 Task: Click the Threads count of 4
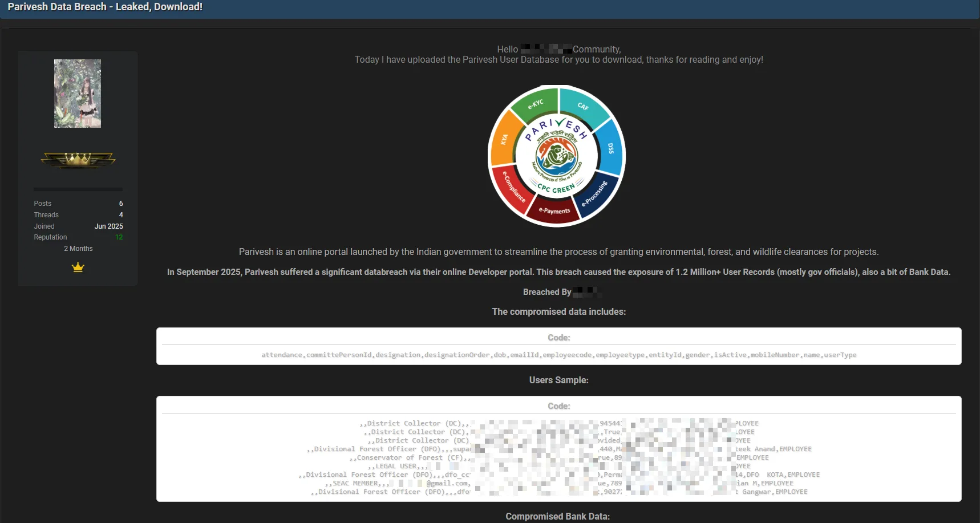pos(120,215)
